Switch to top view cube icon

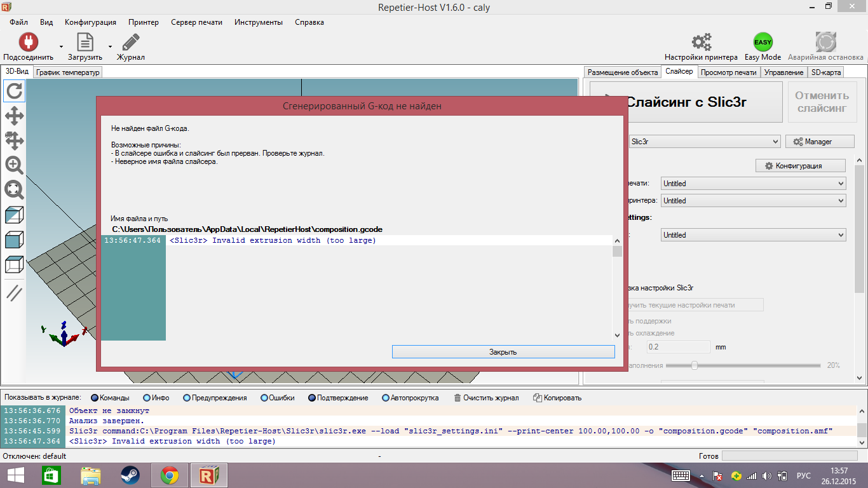(x=14, y=264)
